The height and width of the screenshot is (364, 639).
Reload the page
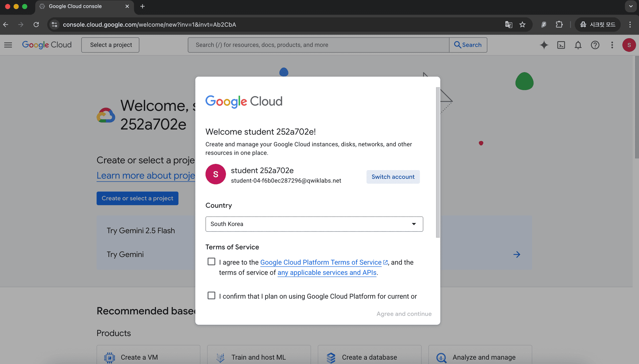coord(36,25)
